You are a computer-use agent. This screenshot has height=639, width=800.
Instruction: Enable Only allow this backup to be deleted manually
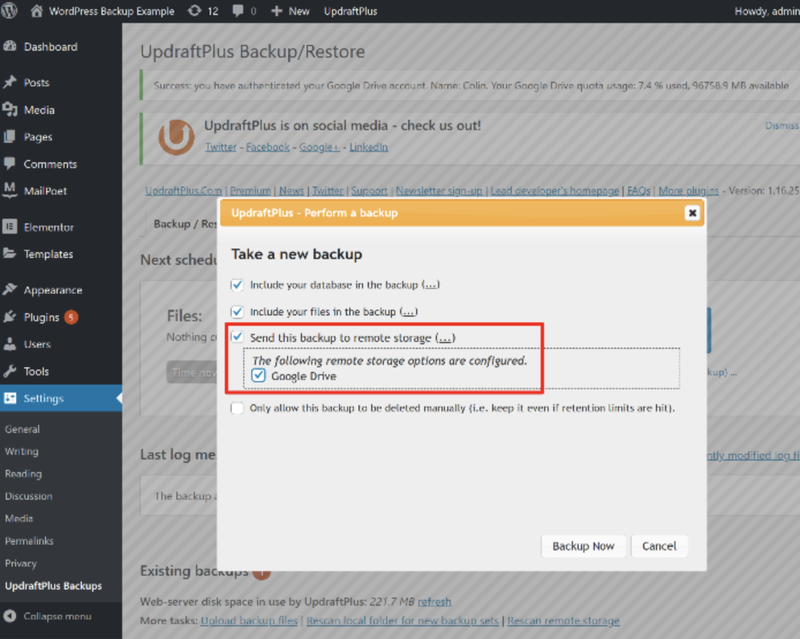237,408
